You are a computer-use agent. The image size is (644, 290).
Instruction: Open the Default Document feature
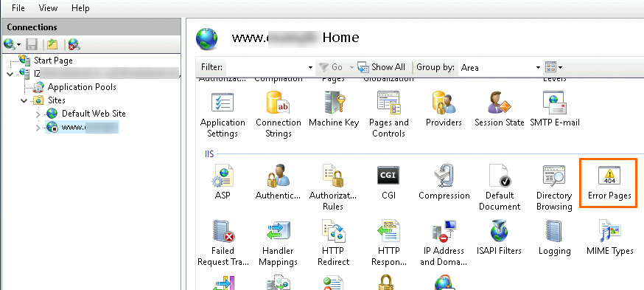tap(500, 188)
